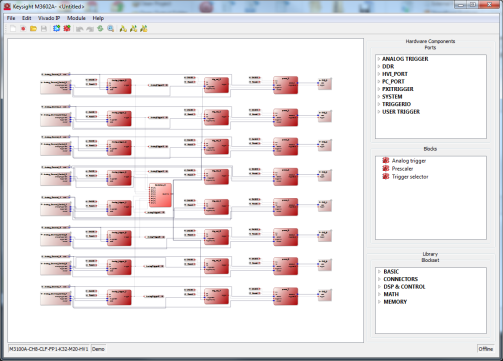The width and height of the screenshot is (503, 361).
Task: Select the top-row Analog trigger red block
Action: pos(119,86)
